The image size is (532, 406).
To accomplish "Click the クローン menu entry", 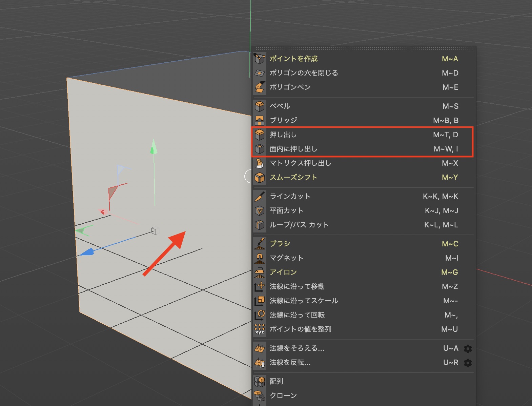I will tap(283, 395).
